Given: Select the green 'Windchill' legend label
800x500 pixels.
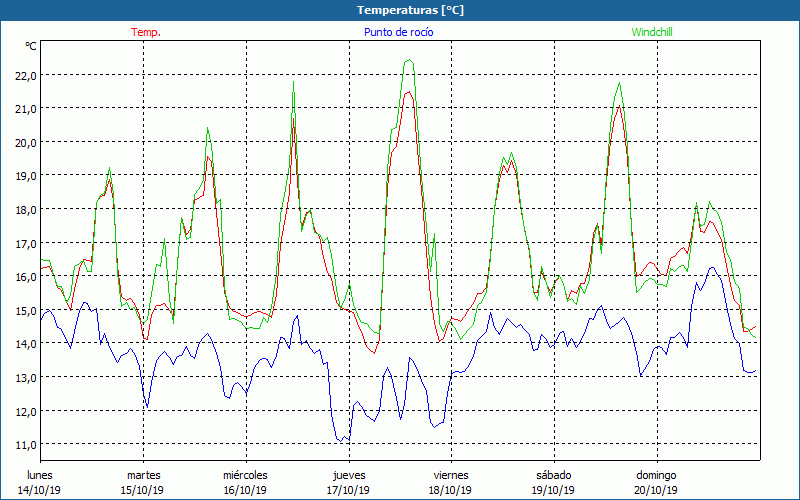Looking at the screenshot, I should click(x=652, y=32).
